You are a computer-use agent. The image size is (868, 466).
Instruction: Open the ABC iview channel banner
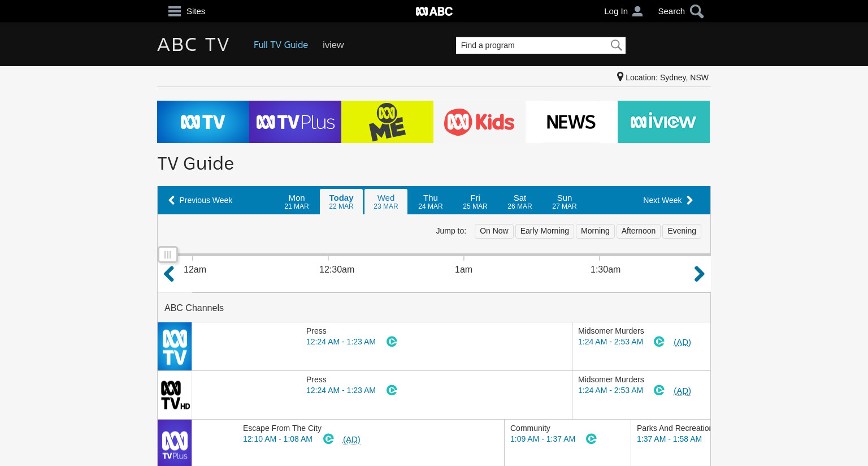[x=663, y=122]
